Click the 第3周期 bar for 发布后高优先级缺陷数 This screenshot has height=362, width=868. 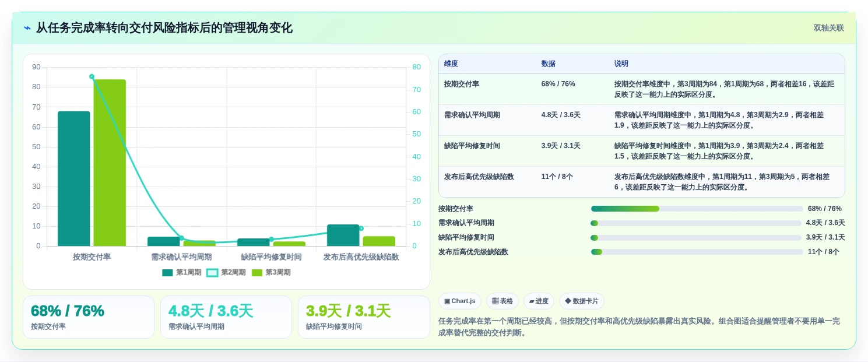[x=379, y=241]
